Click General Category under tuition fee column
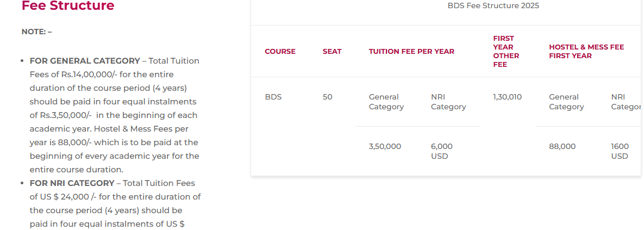Screen dimensions: 644x230 point(386,102)
